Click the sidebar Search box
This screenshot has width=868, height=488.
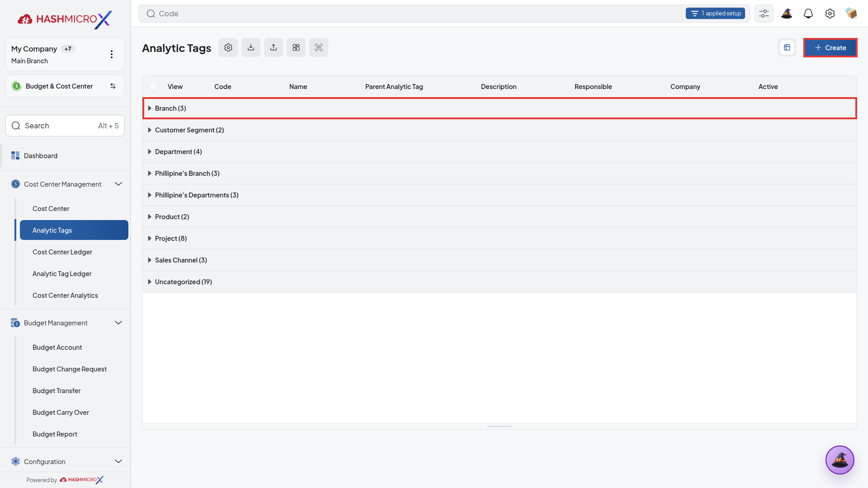click(x=65, y=126)
